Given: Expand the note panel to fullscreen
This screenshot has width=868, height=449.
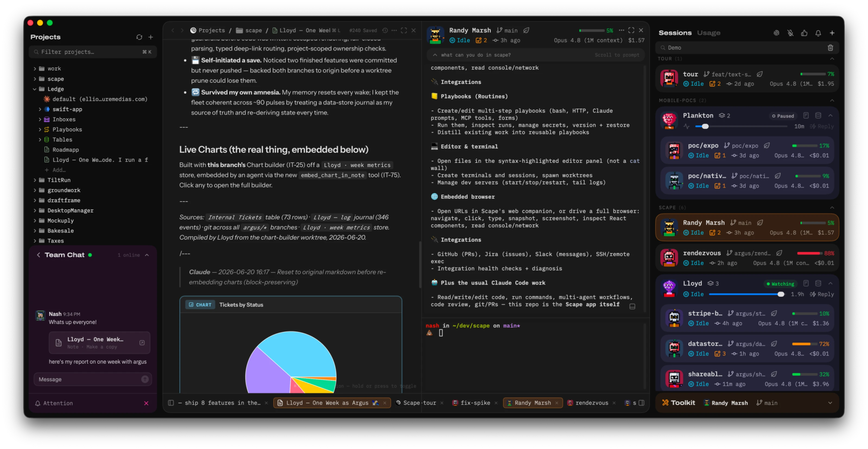Looking at the screenshot, I should pos(404,30).
